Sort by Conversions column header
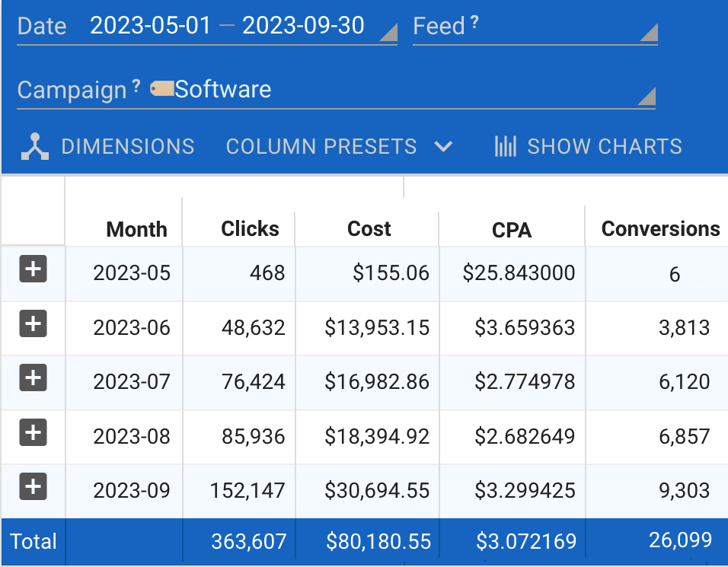 [x=659, y=229]
